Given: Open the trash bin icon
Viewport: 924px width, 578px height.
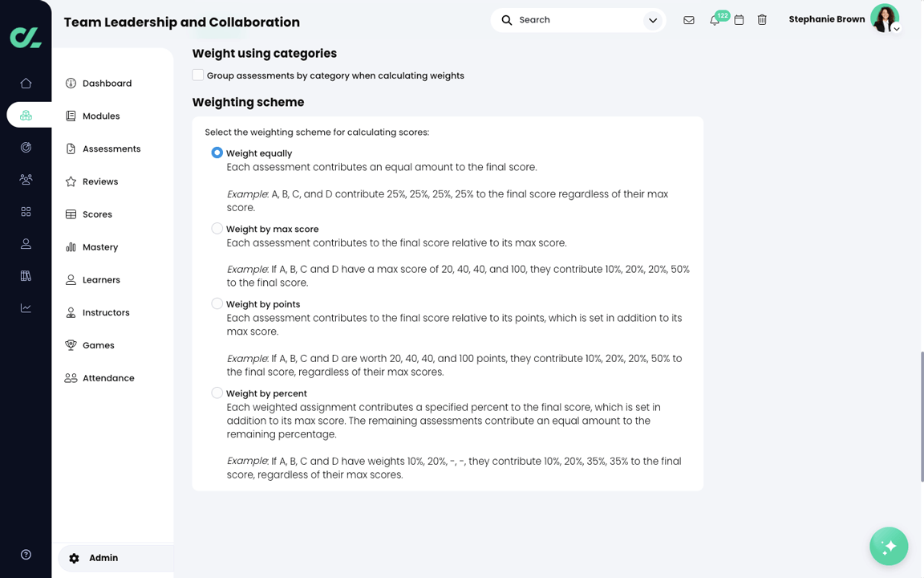Looking at the screenshot, I should click(762, 20).
